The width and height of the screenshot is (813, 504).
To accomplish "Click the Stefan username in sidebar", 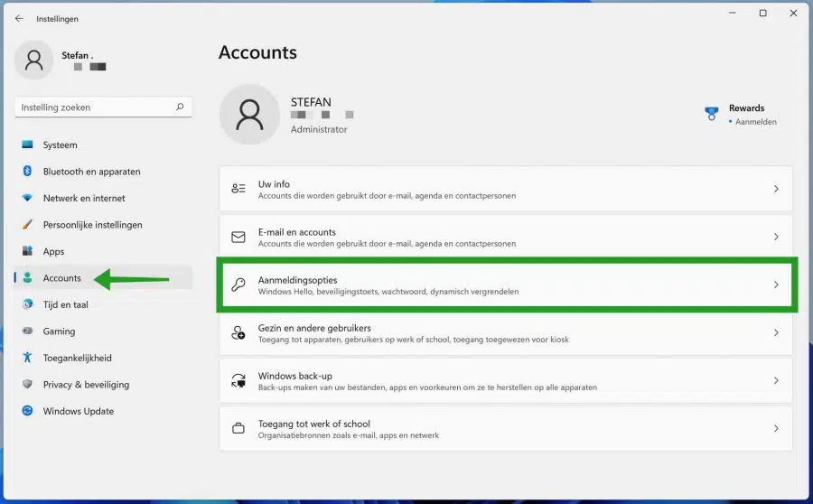I will point(77,55).
